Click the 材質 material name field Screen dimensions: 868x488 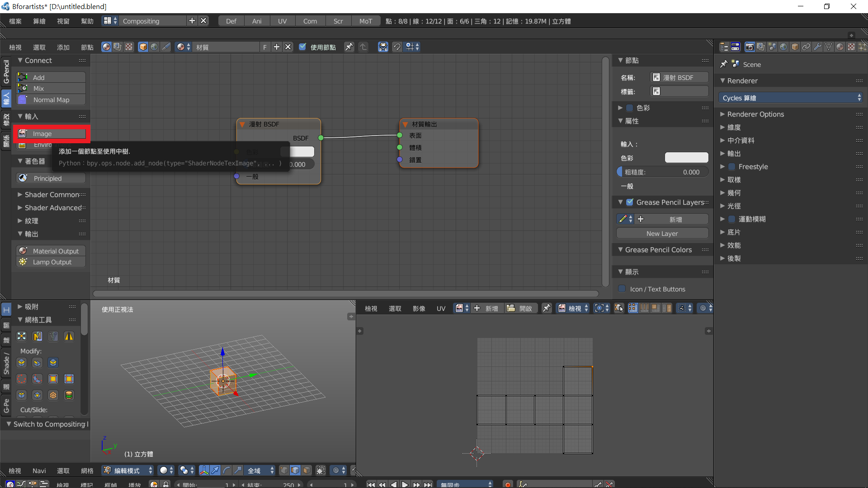[226, 47]
